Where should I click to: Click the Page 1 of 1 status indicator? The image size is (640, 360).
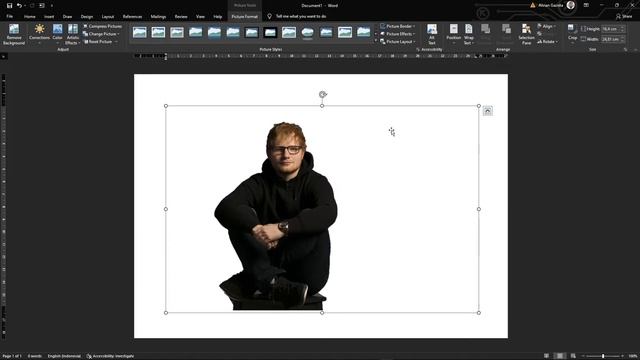pos(12,356)
